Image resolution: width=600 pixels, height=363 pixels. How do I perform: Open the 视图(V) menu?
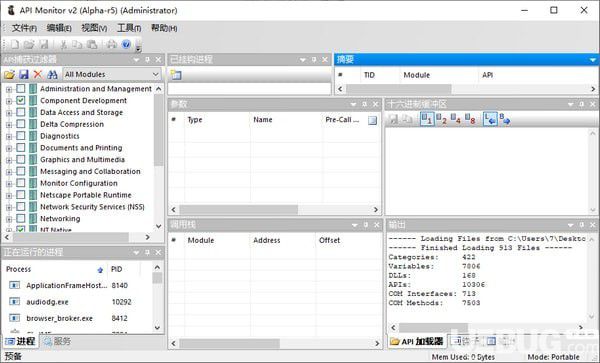(94, 28)
